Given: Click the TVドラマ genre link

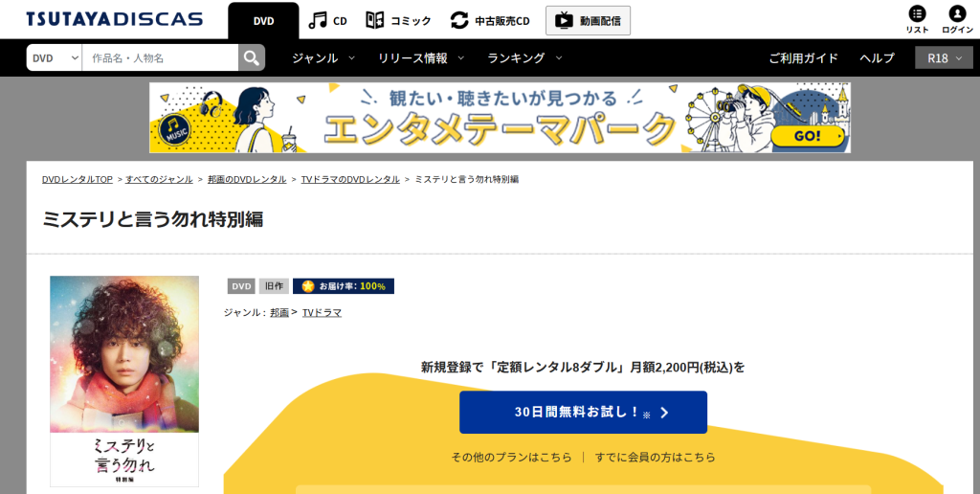Looking at the screenshot, I should [322, 313].
